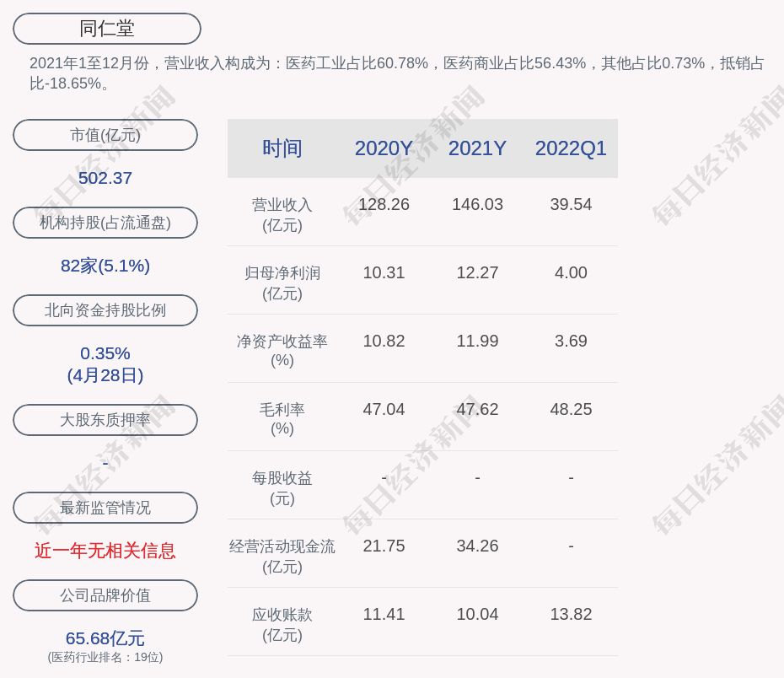Select the 市值(亿元) label button

pos(105,135)
